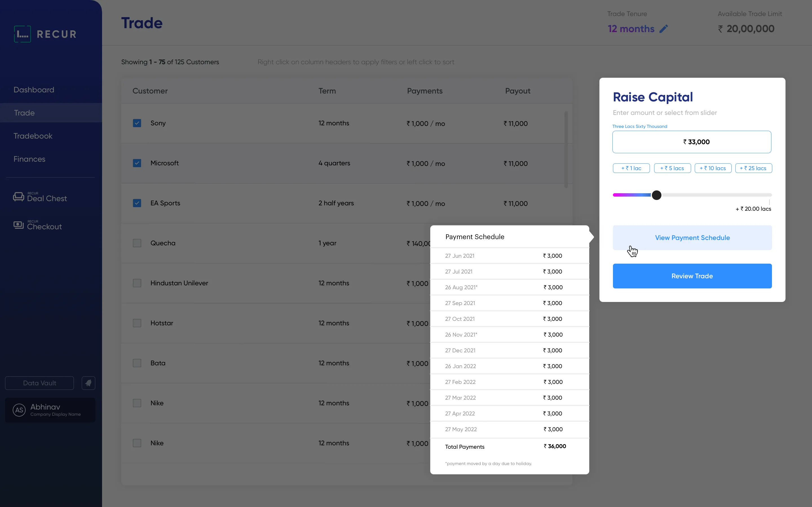Image resolution: width=812 pixels, height=507 pixels.
Task: Click View Payment Schedule
Action: (x=692, y=237)
